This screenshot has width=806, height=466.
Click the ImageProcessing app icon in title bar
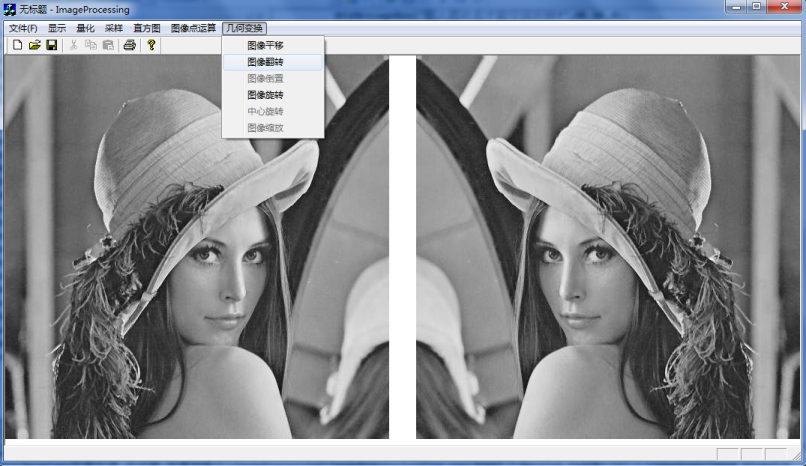[x=9, y=9]
